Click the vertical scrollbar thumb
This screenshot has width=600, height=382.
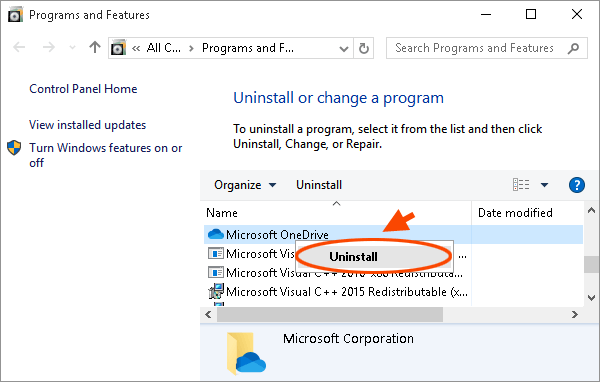[592, 264]
